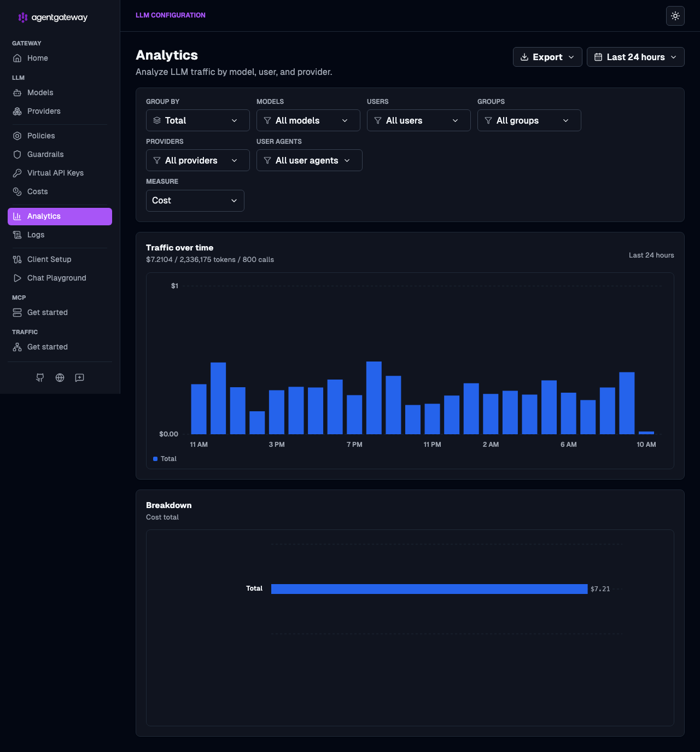The image size is (700, 752).
Task: Open Get started under Traffic
Action: (60, 347)
